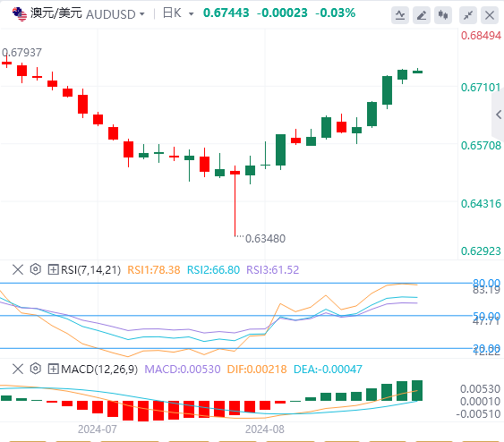Switch chart type with candlestick icon
The image size is (504, 442).
click(x=443, y=15)
